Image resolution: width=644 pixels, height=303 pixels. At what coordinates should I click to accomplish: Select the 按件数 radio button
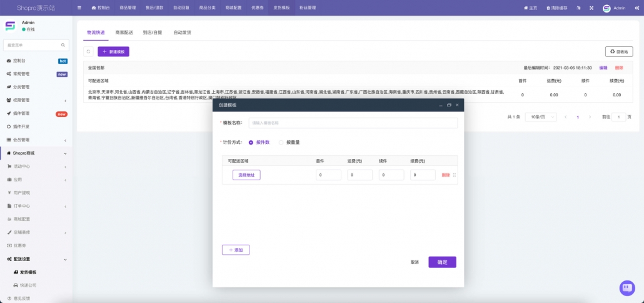click(251, 143)
